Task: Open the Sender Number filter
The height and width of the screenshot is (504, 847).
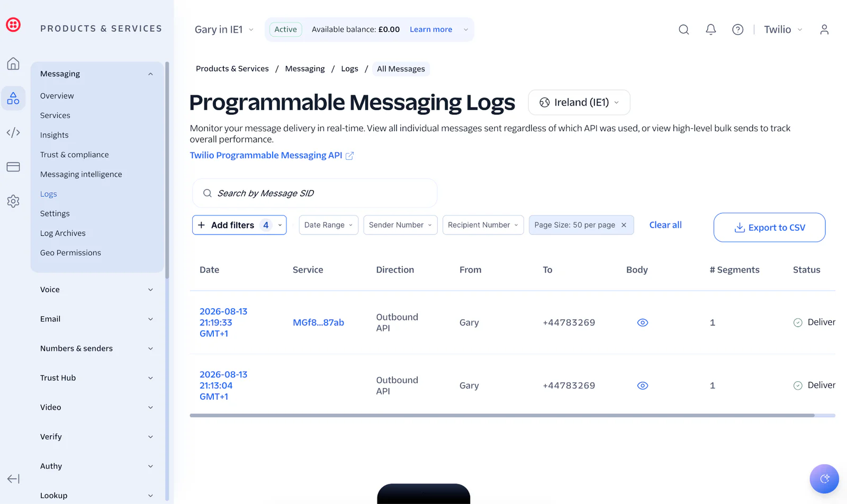Action: [400, 225]
